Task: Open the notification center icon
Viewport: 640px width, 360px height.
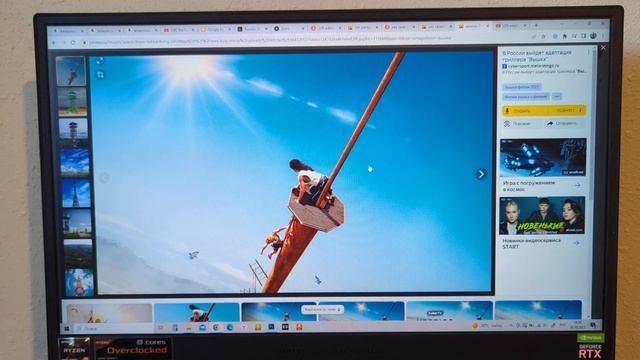Action: (593, 324)
